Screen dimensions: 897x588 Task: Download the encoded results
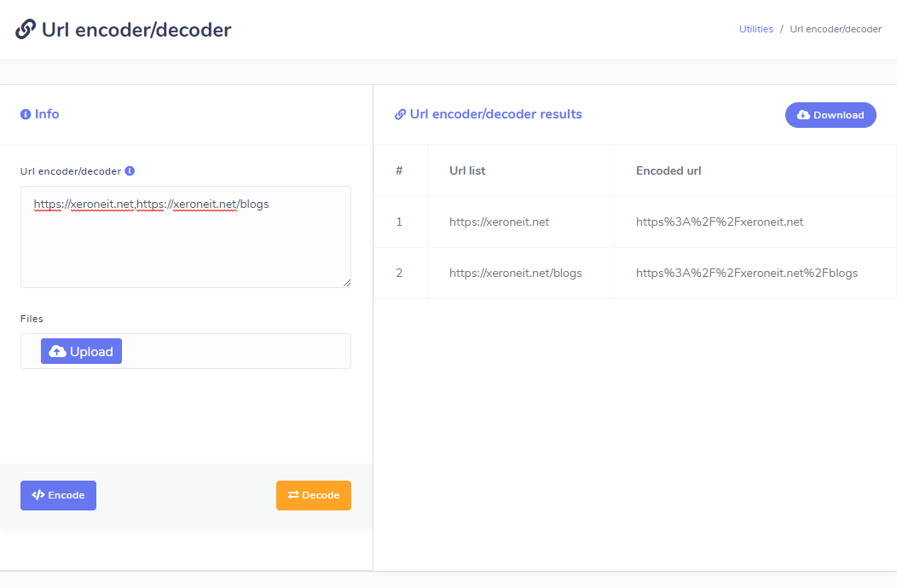(x=830, y=115)
